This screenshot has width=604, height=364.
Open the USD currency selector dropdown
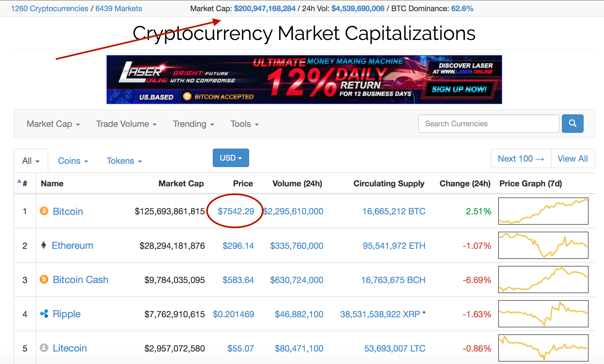[231, 158]
